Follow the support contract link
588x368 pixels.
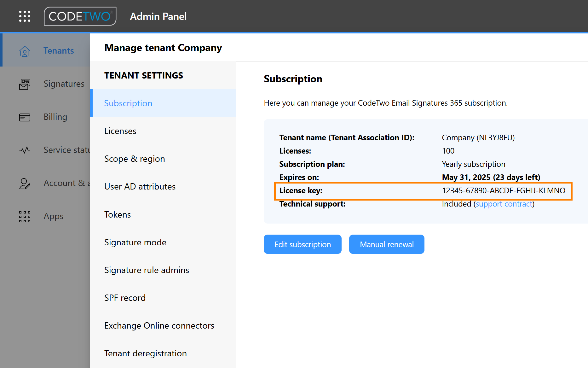(x=504, y=204)
